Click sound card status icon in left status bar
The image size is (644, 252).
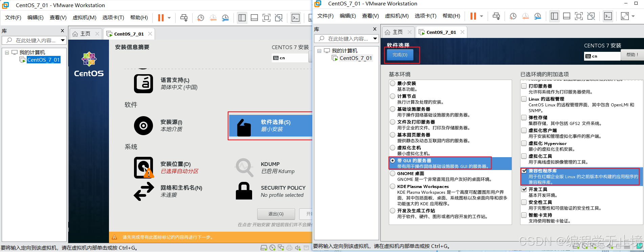(x=298, y=248)
